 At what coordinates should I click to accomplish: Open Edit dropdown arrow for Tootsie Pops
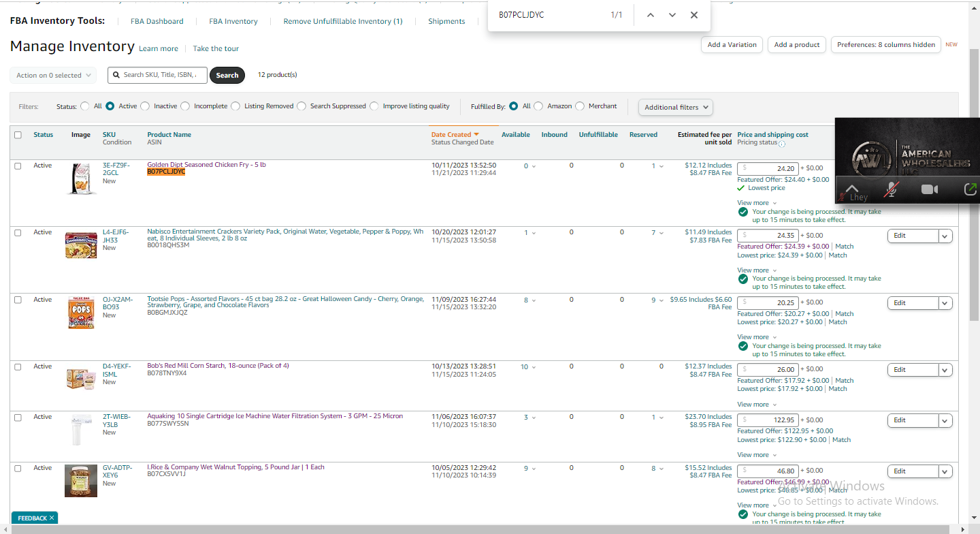tap(945, 303)
